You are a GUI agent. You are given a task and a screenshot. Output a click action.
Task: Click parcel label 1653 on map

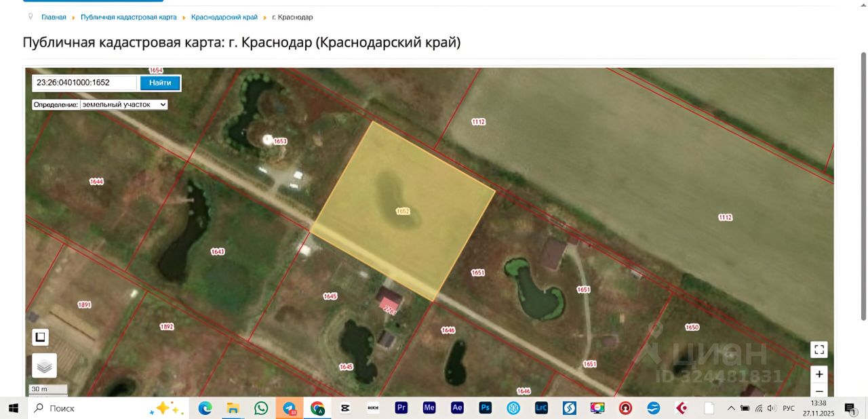(x=280, y=141)
